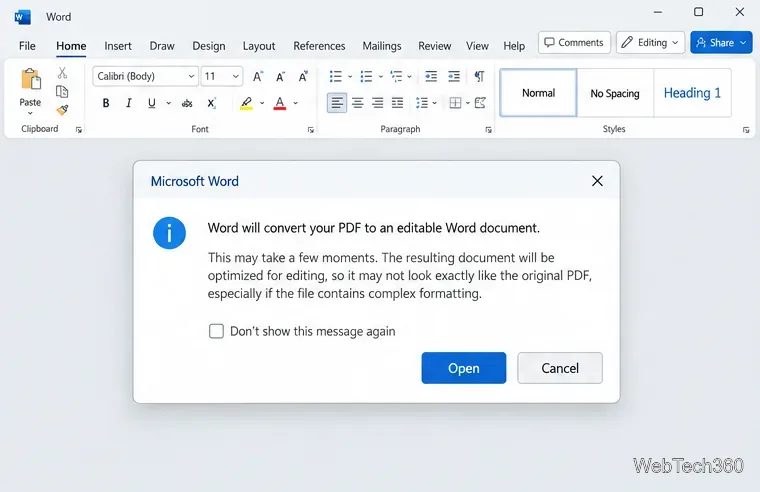The width and height of the screenshot is (760, 492).
Task: Click the Borders icon
Action: (x=455, y=103)
